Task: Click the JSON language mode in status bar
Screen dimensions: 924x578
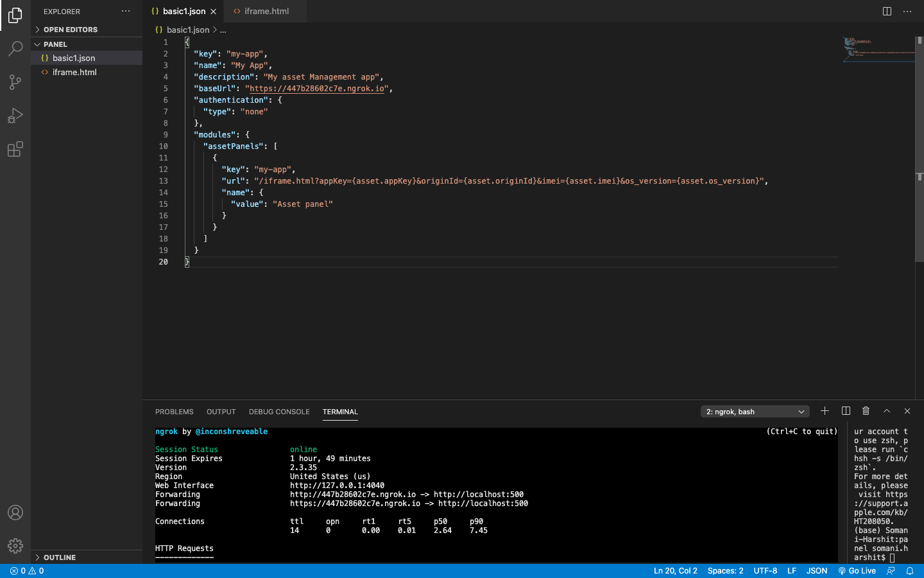Action: [x=817, y=570]
